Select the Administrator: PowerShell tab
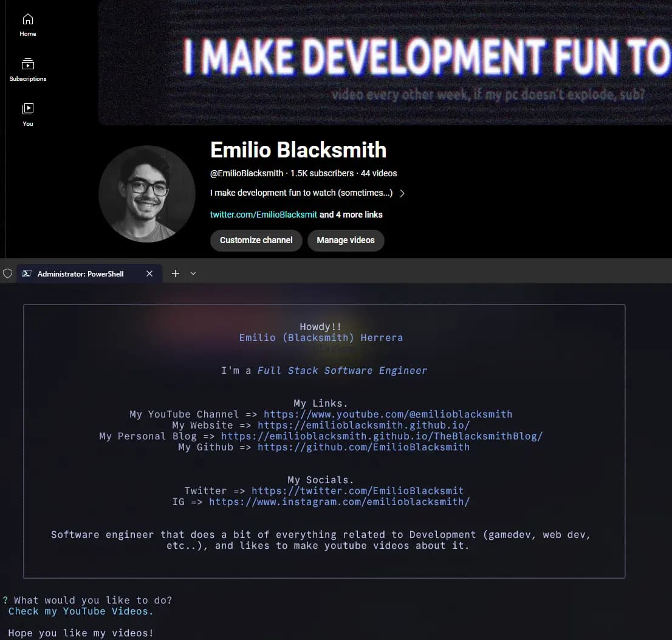672x640 pixels. [x=89, y=274]
